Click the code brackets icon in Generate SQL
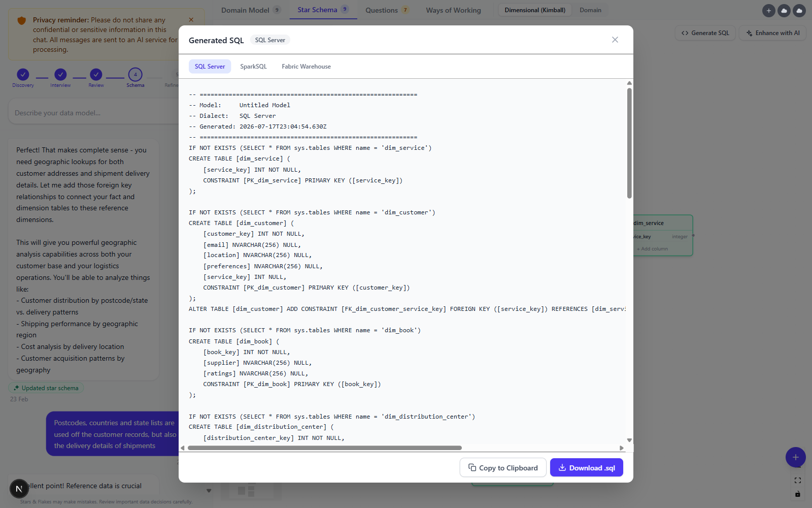 (x=685, y=33)
